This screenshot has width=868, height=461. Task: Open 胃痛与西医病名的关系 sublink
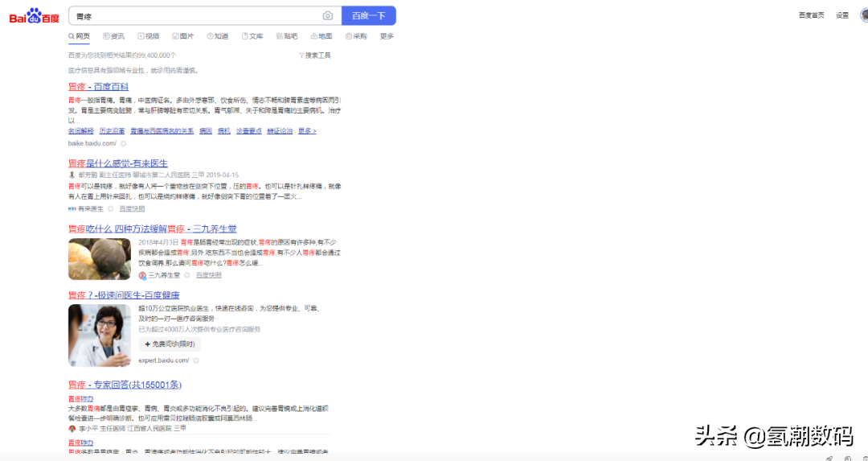[162, 131]
